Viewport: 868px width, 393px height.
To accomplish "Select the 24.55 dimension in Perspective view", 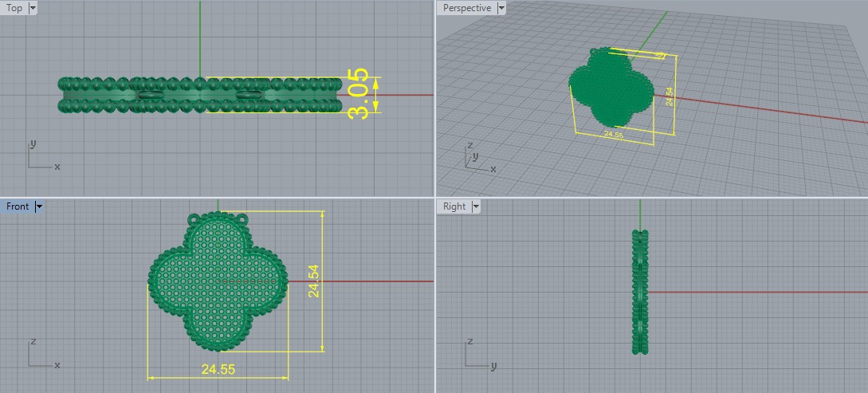I will 614,135.
